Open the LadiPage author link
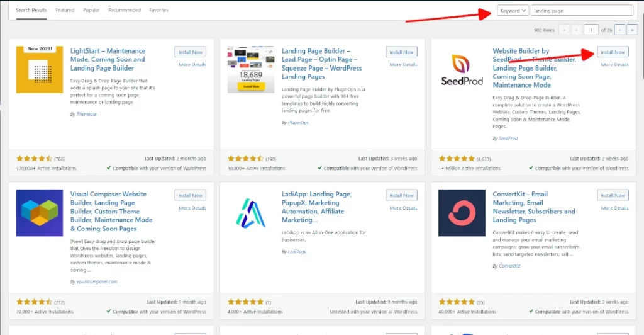The height and width of the screenshot is (335, 644). (297, 251)
